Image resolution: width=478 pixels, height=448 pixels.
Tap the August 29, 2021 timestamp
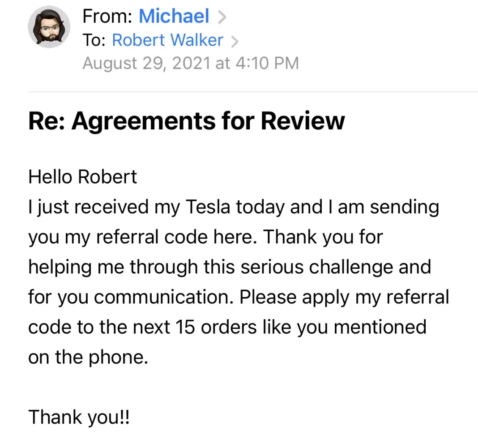190,63
